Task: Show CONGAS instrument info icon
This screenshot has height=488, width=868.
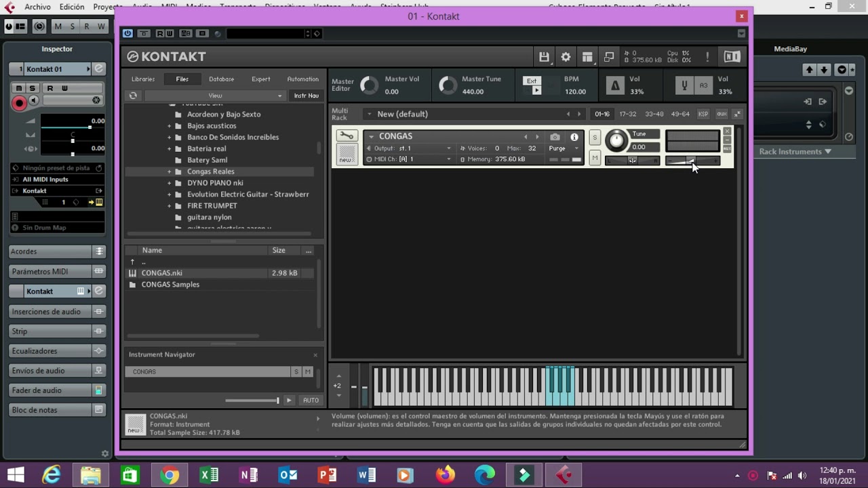Action: (x=574, y=137)
